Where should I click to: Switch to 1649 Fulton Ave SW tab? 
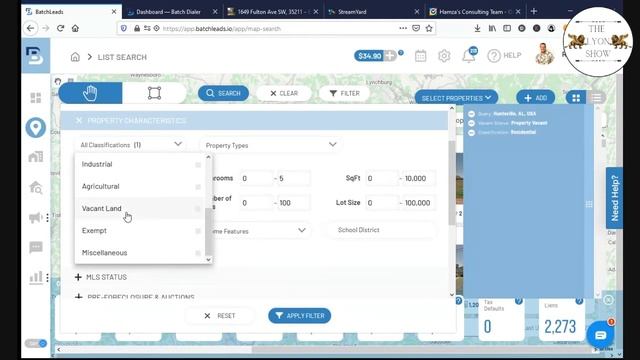(x=273, y=12)
